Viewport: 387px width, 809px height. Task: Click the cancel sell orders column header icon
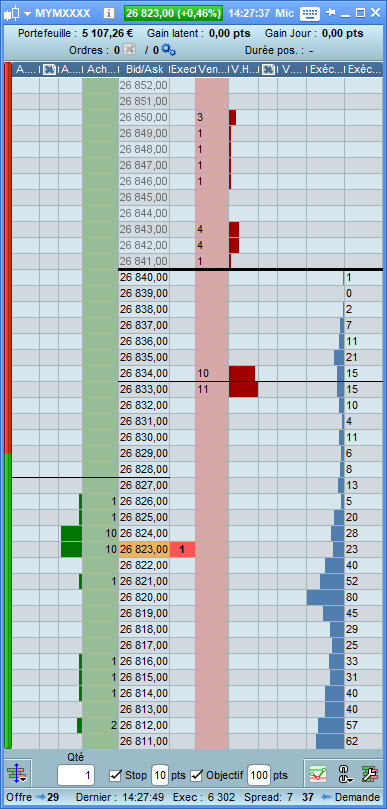(x=268, y=69)
